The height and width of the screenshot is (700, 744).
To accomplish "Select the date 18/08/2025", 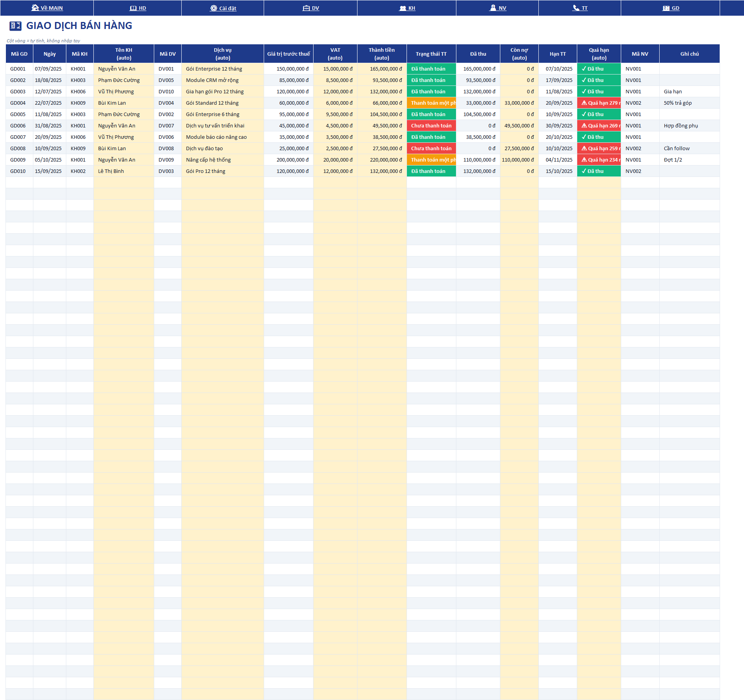I will [50, 80].
